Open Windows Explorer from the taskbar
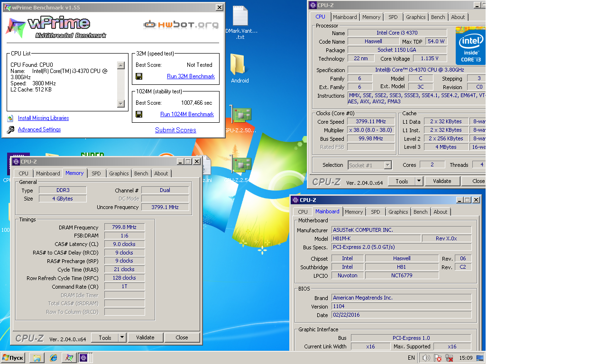Image resolution: width=607 pixels, height=364 pixels. pyautogui.click(x=37, y=358)
